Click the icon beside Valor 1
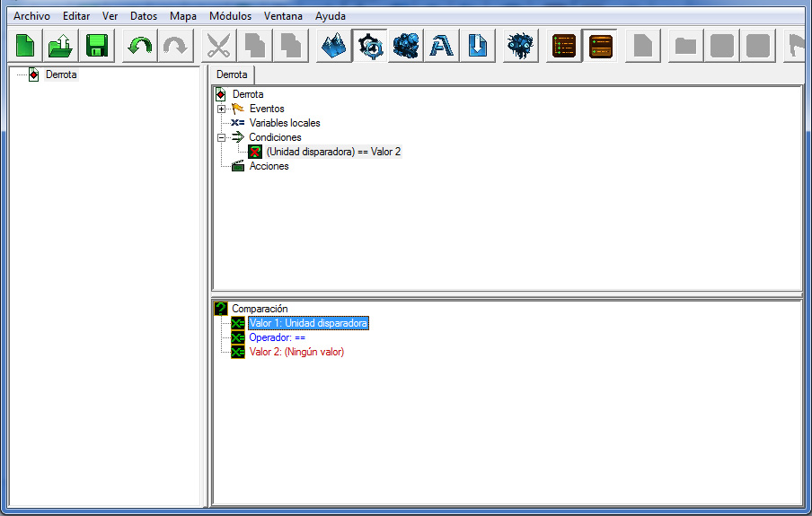The height and width of the screenshot is (516, 812). click(x=238, y=323)
